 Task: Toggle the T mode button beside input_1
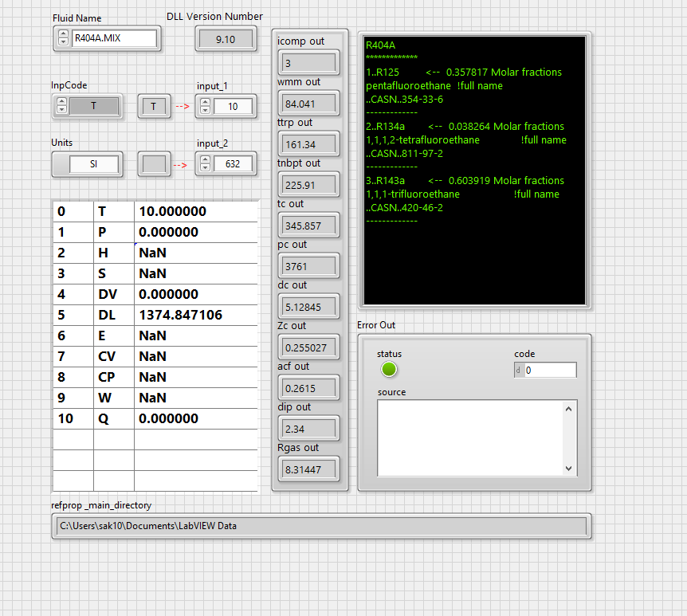pos(154,106)
